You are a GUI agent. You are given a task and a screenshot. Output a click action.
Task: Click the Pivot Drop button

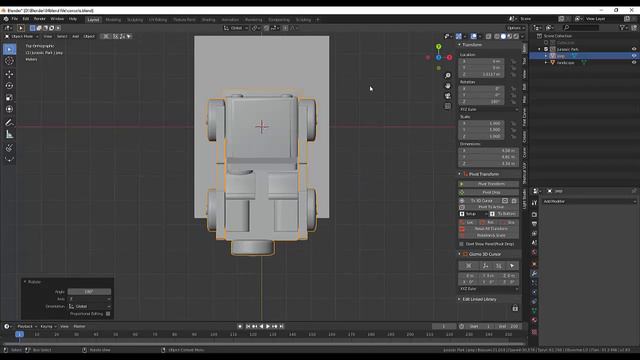tap(489, 192)
